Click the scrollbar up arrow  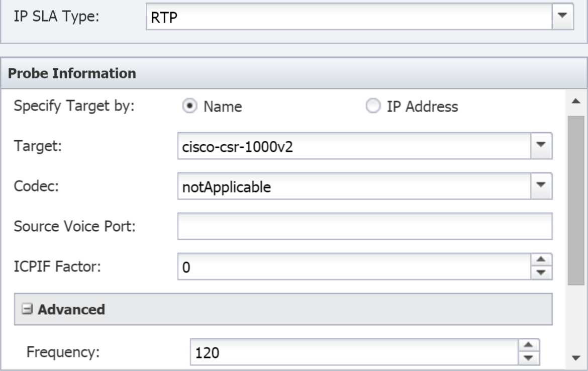click(576, 101)
